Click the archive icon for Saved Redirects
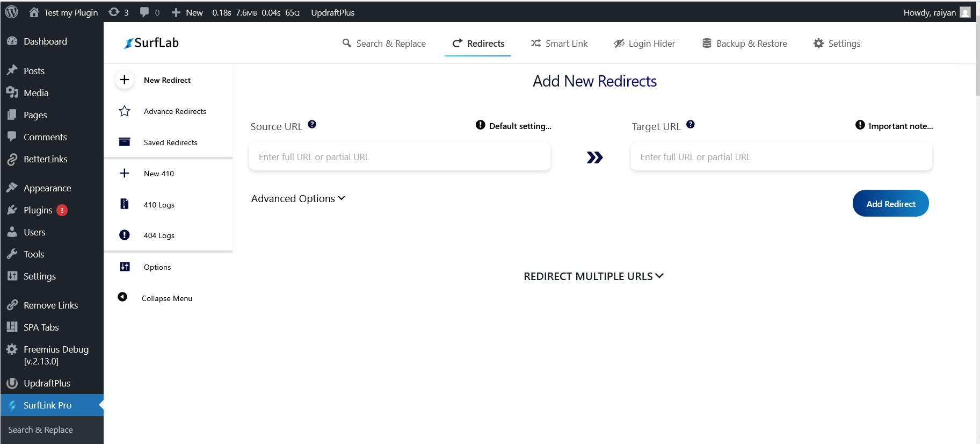980x444 pixels. coord(125,142)
